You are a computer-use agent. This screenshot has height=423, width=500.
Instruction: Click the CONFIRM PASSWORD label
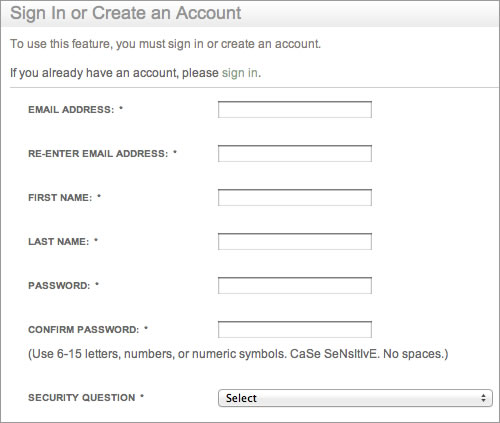pyautogui.click(x=83, y=330)
